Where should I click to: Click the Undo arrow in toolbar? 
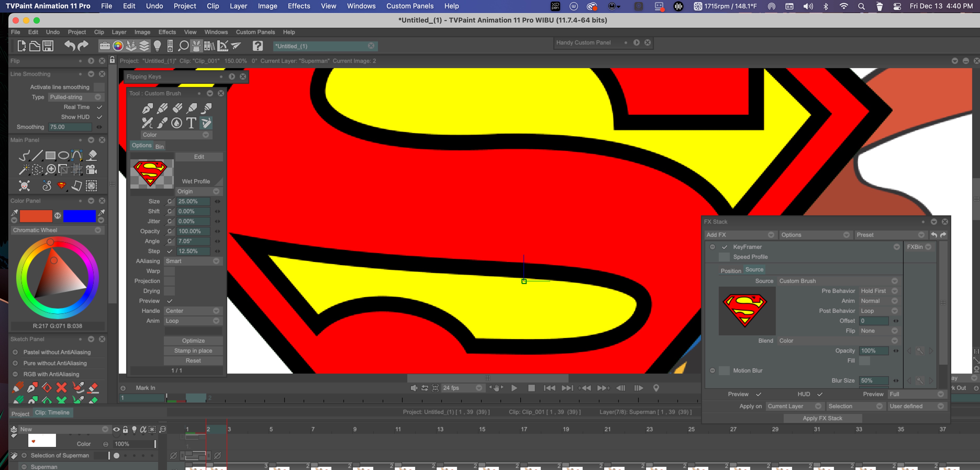[69, 46]
